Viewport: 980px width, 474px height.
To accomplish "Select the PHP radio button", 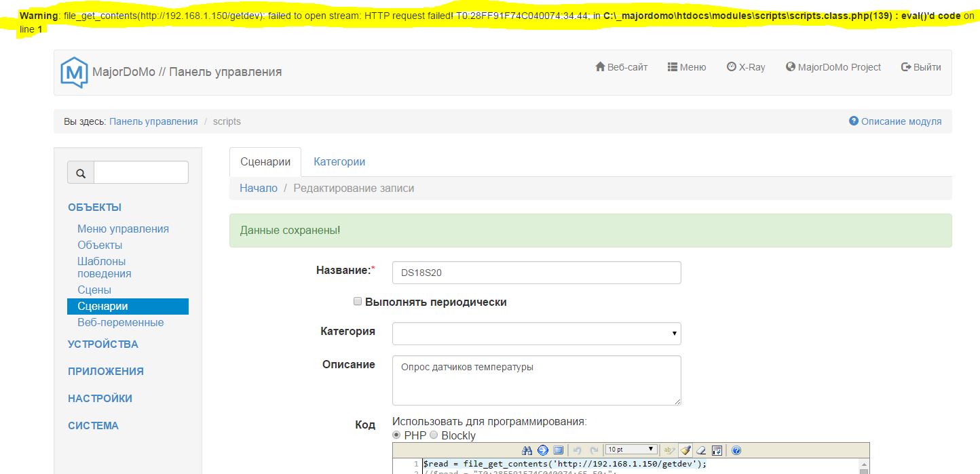I will click(396, 435).
